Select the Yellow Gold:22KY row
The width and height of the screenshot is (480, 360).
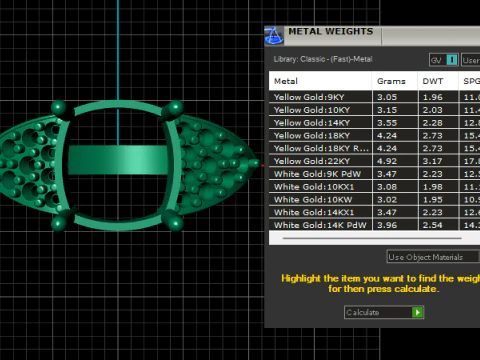click(x=374, y=161)
